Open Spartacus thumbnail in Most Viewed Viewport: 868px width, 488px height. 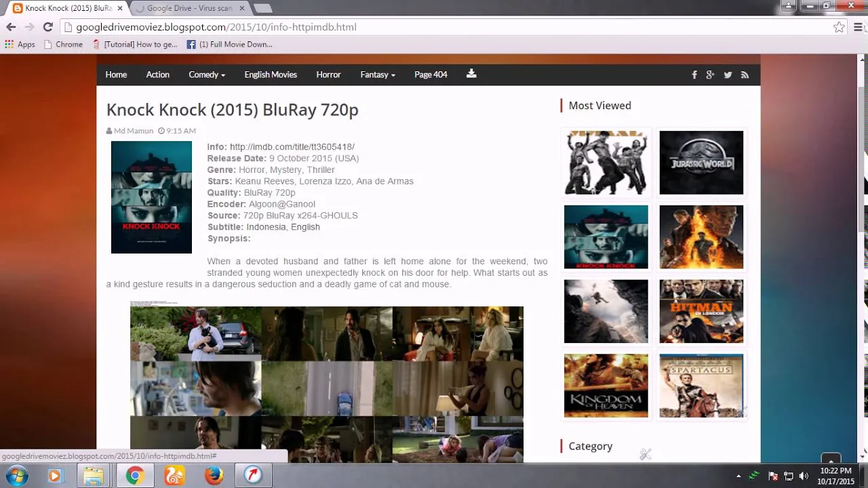pos(701,386)
